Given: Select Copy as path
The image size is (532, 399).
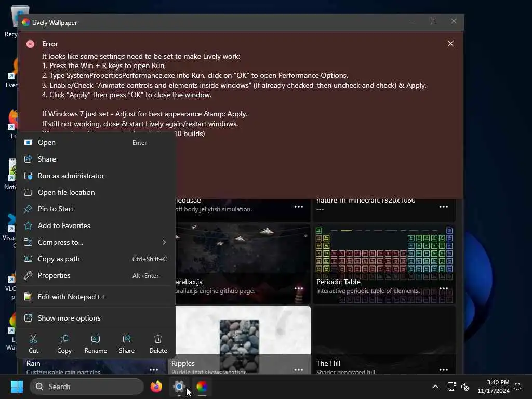Looking at the screenshot, I should pyautogui.click(x=96, y=259).
